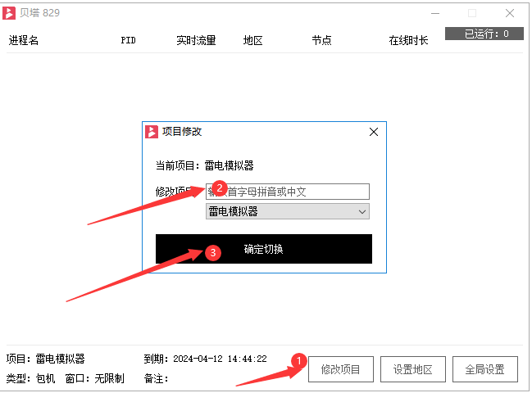Open 全局设置 global settings
Viewport: 532px width, 393px height.
(x=485, y=369)
